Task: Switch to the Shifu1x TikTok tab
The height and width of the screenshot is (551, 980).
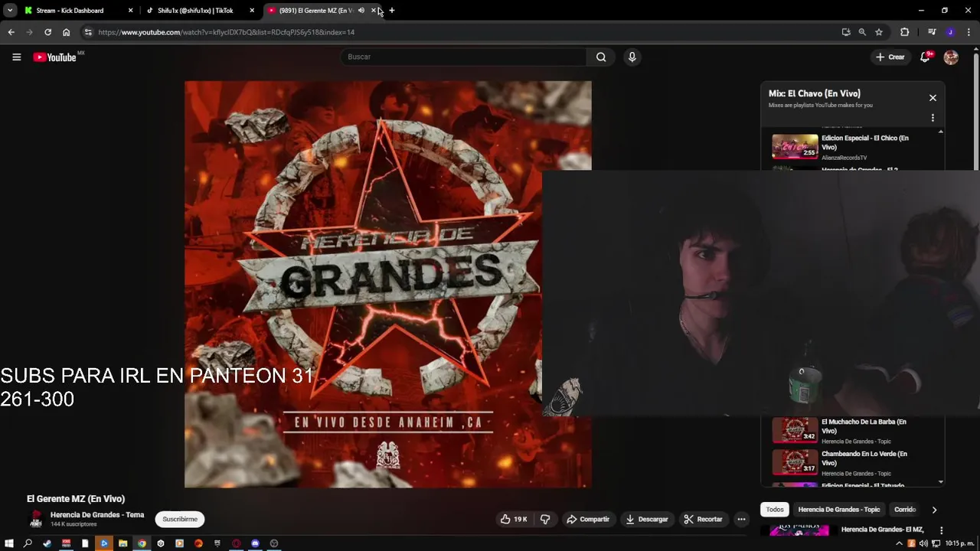Action: coord(201,11)
